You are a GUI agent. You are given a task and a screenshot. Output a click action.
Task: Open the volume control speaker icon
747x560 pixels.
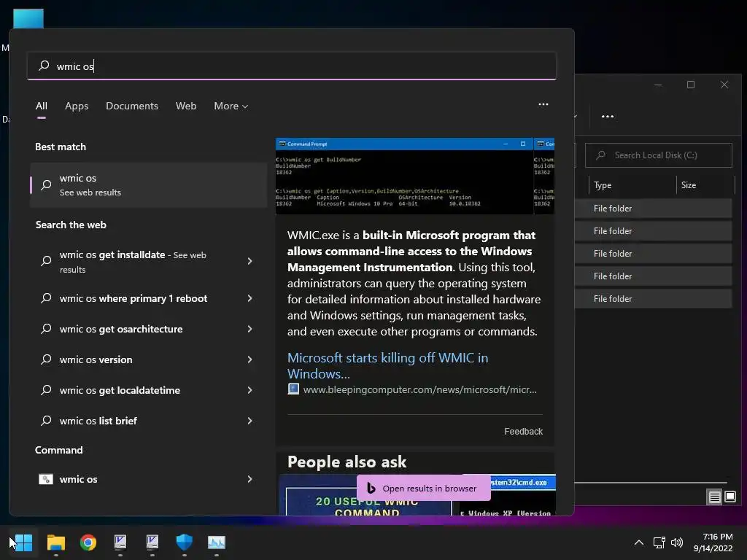pyautogui.click(x=676, y=542)
